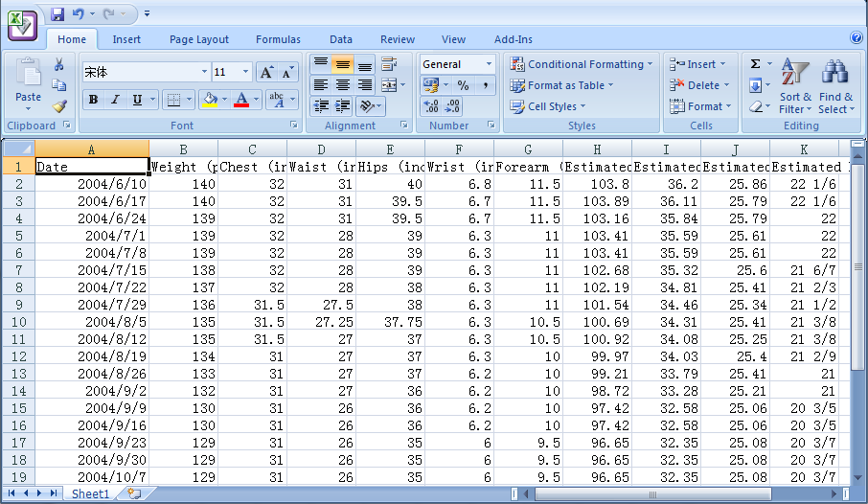Pick the yellow Fill Color bucket
Viewport: 868px width, 504px height.
tap(210, 100)
